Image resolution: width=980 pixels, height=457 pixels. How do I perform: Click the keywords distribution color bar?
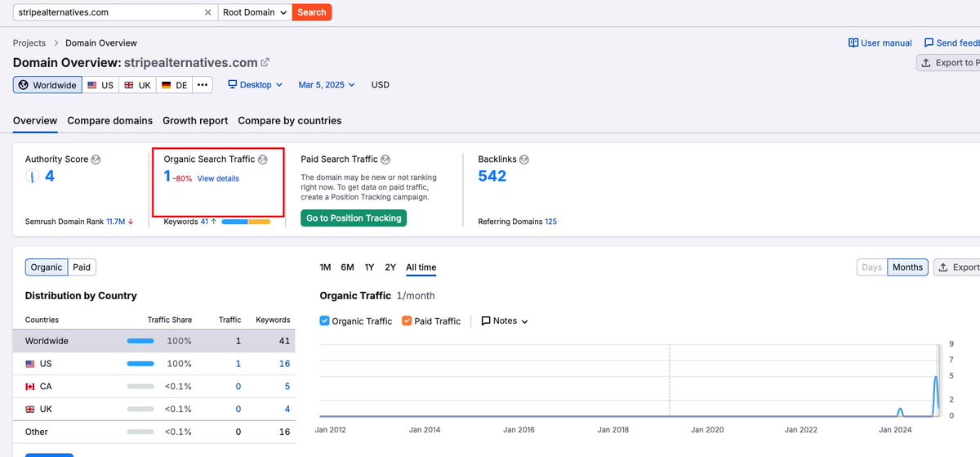[246, 222]
